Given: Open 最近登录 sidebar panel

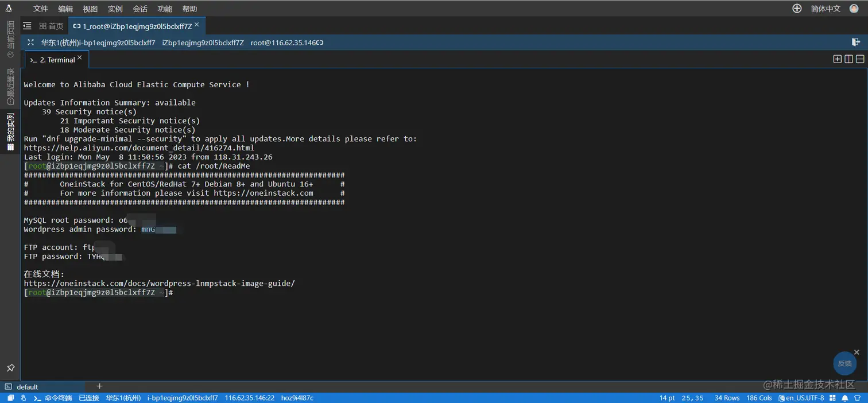Looking at the screenshot, I should pos(10,86).
